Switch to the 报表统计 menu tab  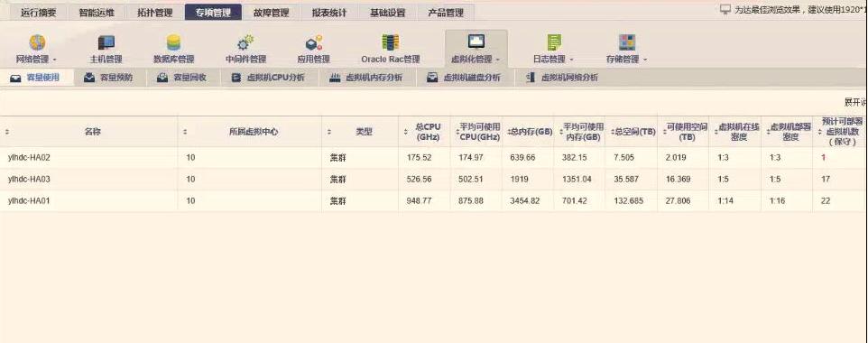(x=329, y=13)
